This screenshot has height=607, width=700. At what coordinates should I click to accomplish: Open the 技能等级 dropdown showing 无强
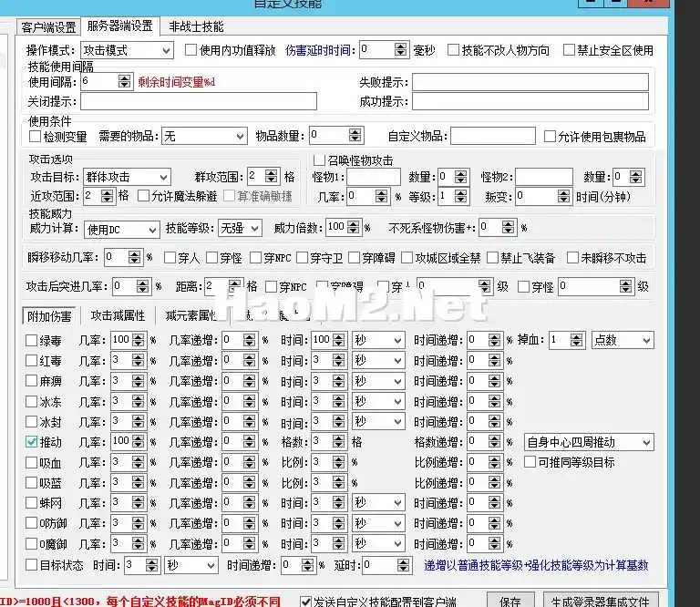241,229
